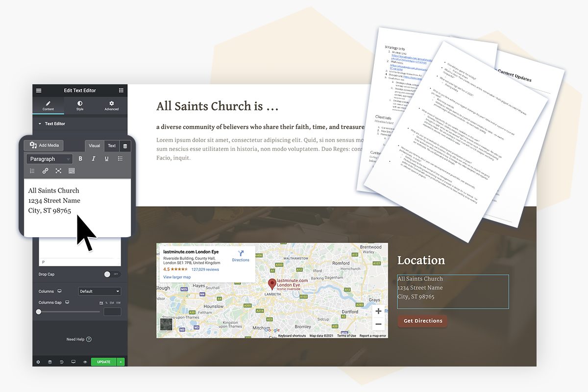Toggle preview mode with eye icon
Image resolution: width=588 pixels, height=392 pixels.
(85, 362)
